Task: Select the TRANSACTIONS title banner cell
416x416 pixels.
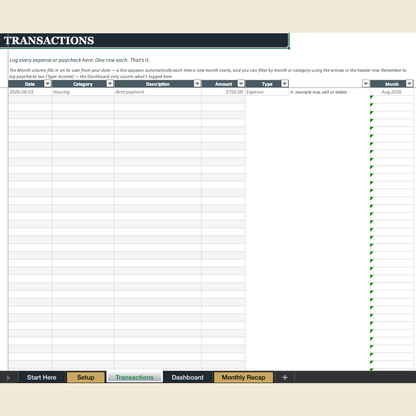Action: coord(144,41)
